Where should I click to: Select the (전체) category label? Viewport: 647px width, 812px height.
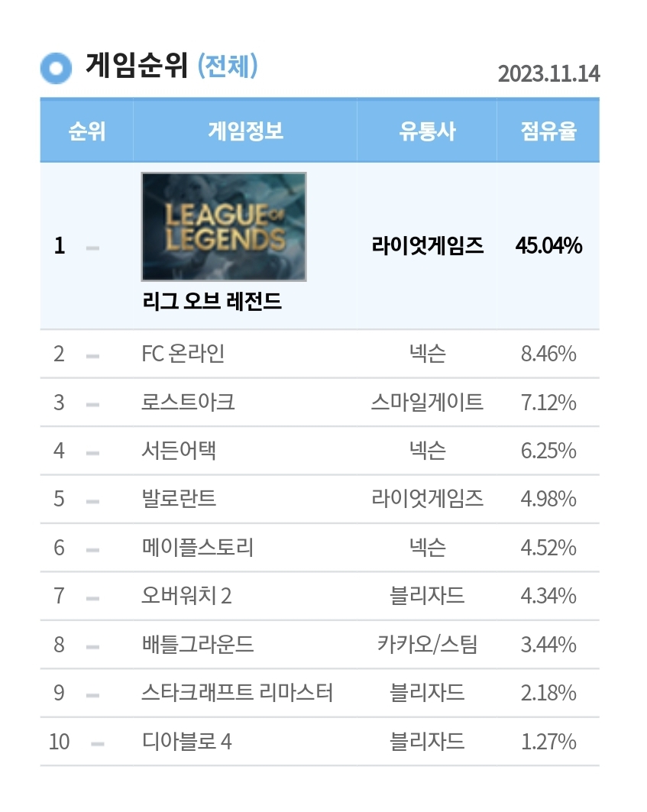(x=228, y=66)
